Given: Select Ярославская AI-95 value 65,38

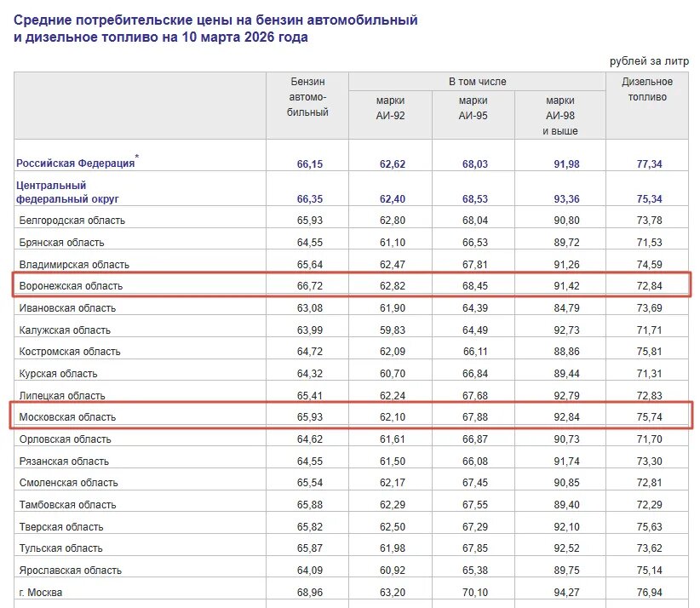Looking at the screenshot, I should click(x=475, y=571).
